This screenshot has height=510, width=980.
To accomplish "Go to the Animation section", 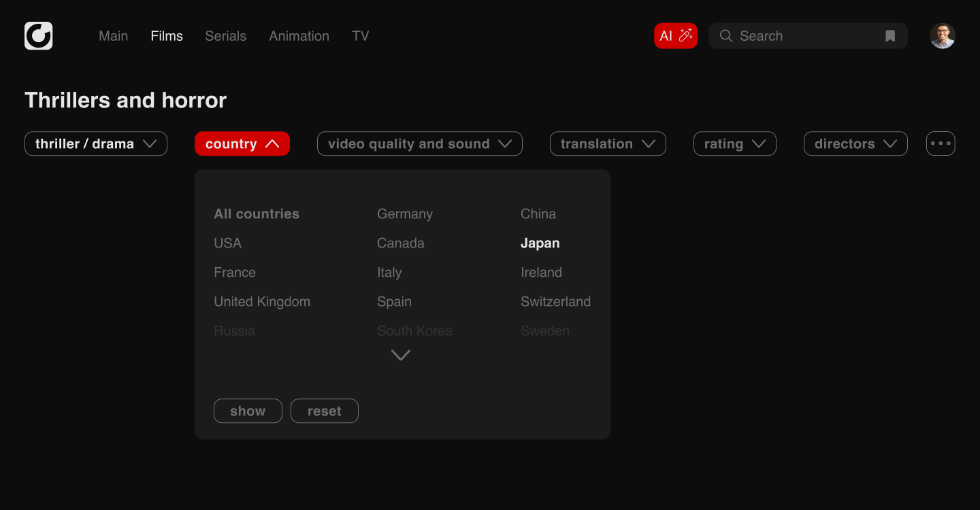I will (x=299, y=36).
